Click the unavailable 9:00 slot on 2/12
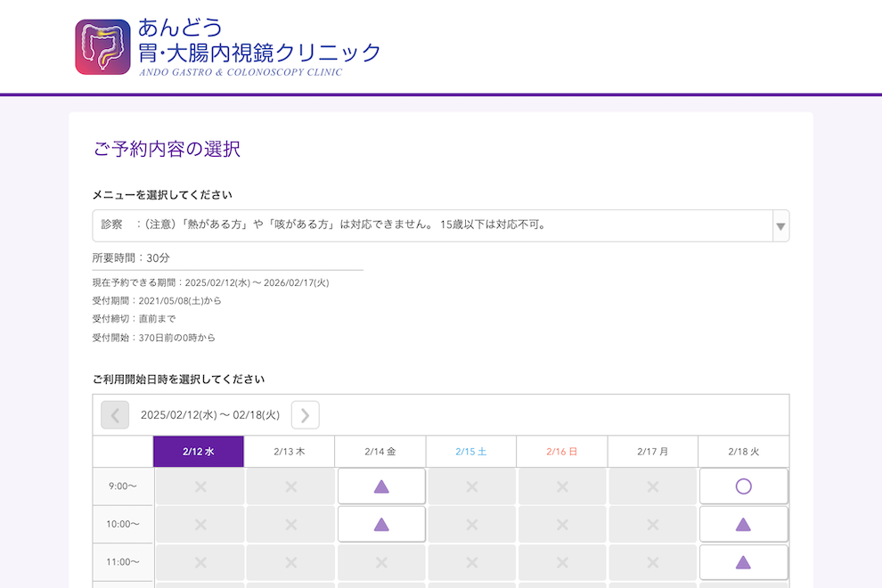This screenshot has width=882, height=588. [x=200, y=486]
